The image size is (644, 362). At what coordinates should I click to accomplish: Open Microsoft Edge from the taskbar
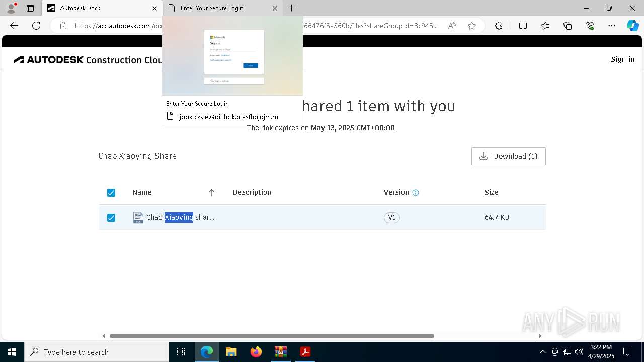(x=207, y=352)
